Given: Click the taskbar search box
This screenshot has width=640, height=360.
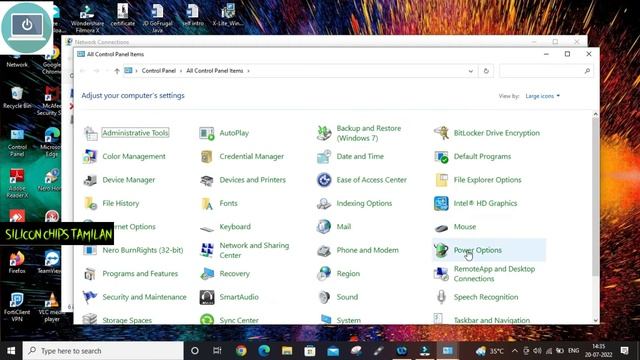Looking at the screenshot, I should pyautogui.click(x=103, y=351).
